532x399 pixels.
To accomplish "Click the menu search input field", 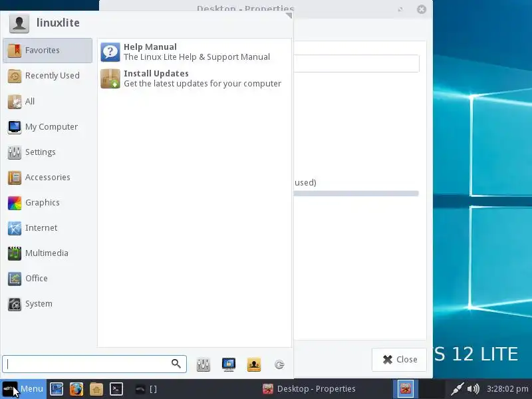I will [x=94, y=364].
